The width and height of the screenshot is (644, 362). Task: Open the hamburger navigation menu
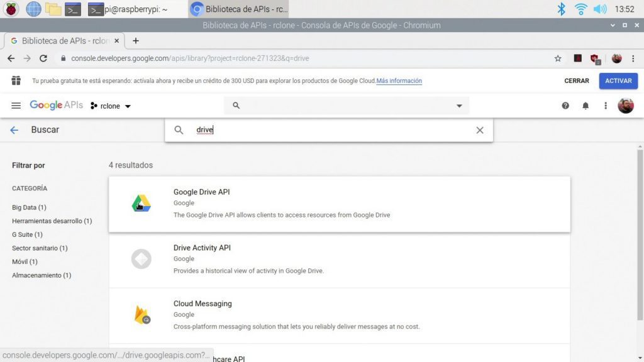click(16, 106)
